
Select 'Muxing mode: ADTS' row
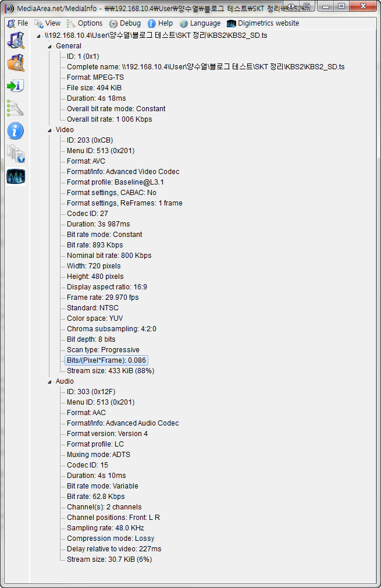[98, 455]
